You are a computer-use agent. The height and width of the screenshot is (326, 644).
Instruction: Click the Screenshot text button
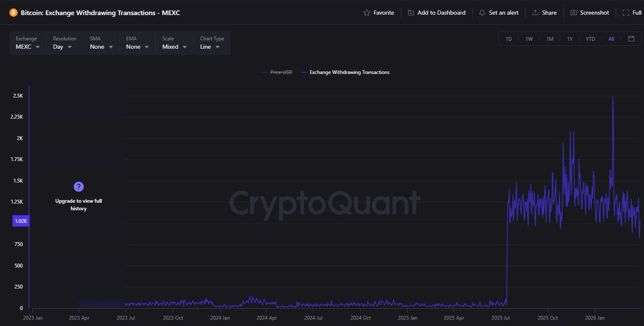[595, 12]
